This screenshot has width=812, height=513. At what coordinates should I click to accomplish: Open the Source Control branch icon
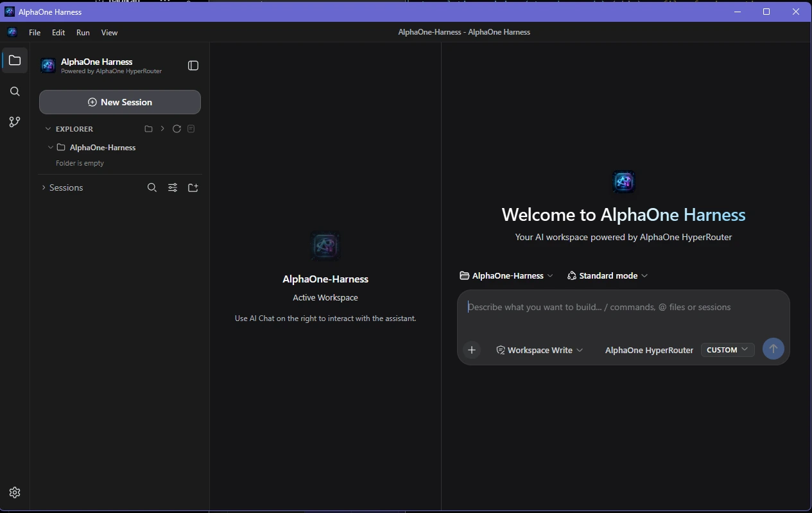click(15, 122)
